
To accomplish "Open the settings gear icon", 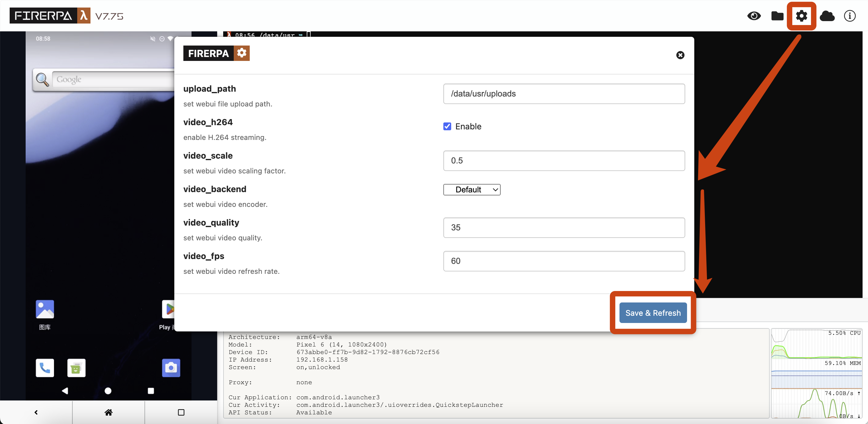I will (801, 16).
